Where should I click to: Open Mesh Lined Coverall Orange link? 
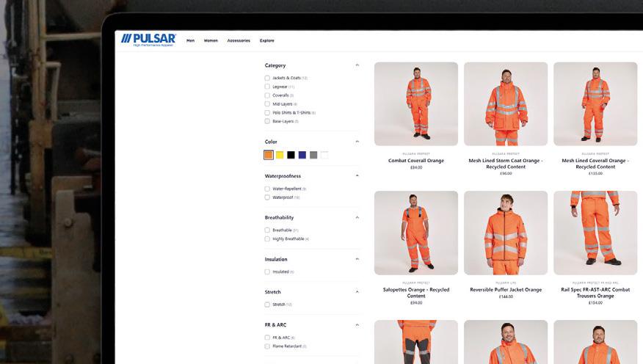(595, 164)
